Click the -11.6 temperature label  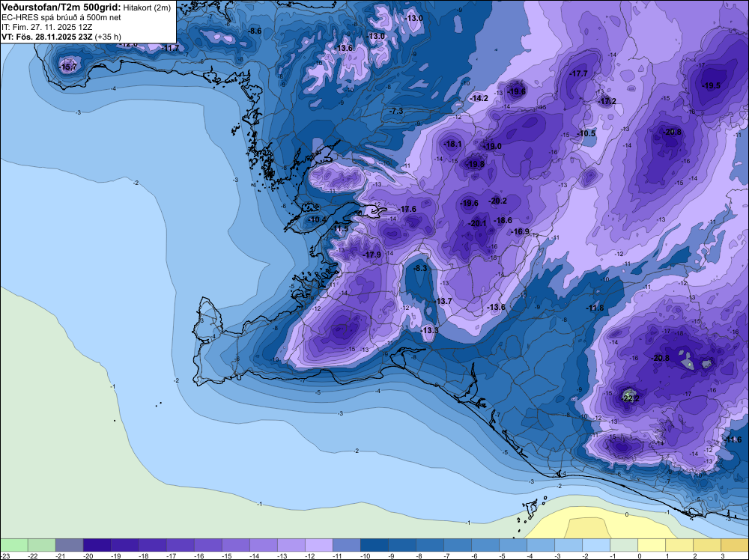tap(733, 439)
